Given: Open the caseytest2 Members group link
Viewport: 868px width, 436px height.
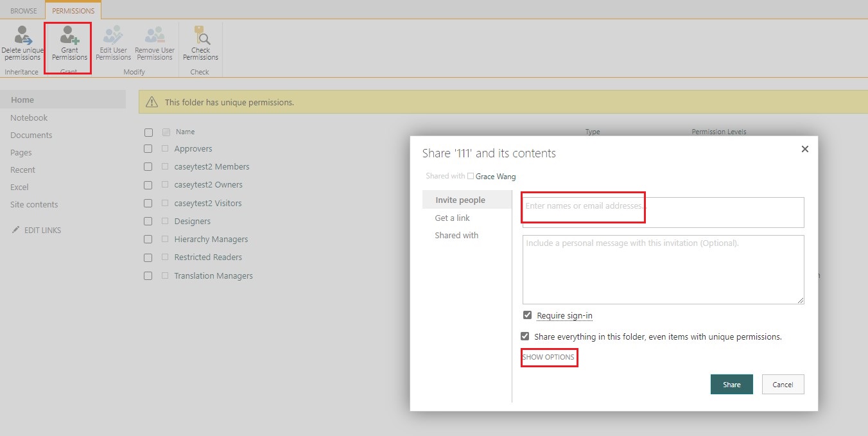Looking at the screenshot, I should 212,166.
